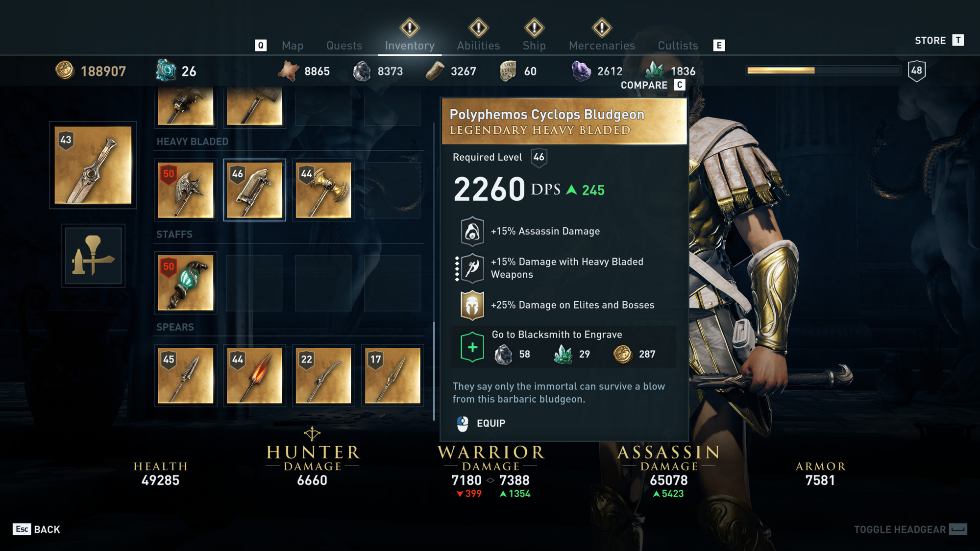Open the Abilities tab
980x551 pixels.
(478, 46)
